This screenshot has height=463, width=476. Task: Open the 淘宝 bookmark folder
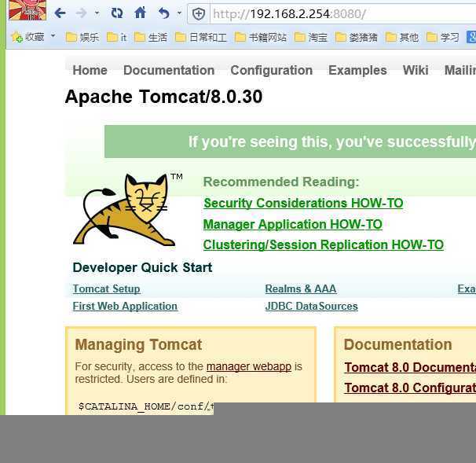point(311,38)
